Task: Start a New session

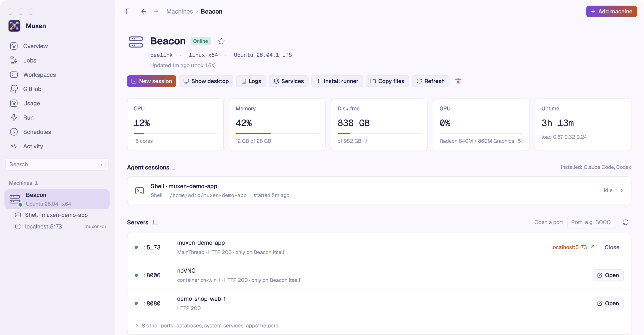Action: 152,81
